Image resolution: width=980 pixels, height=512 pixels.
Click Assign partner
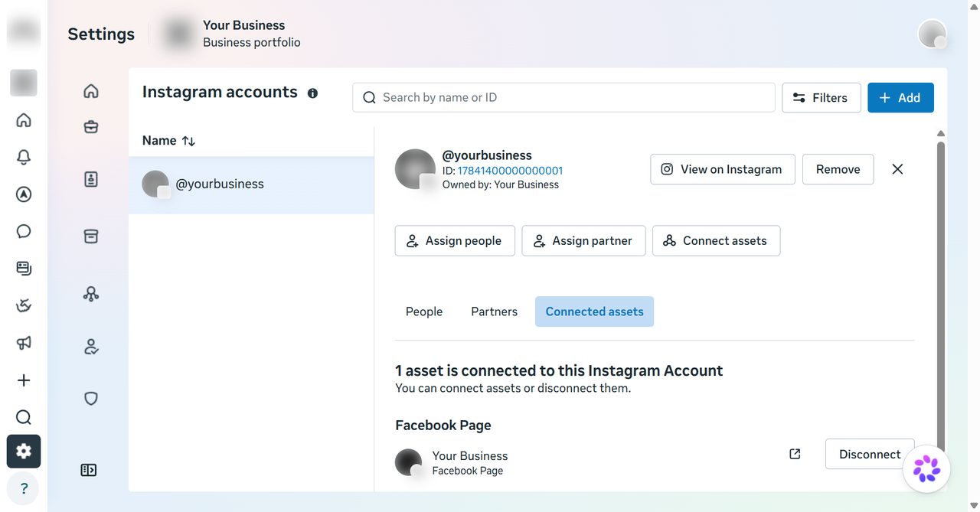click(x=583, y=240)
